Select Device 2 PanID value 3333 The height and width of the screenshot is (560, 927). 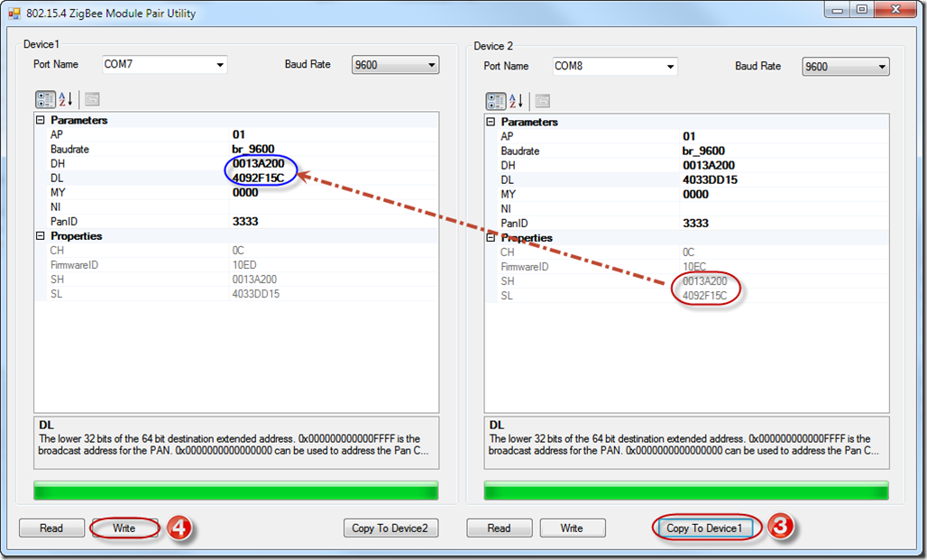point(696,224)
